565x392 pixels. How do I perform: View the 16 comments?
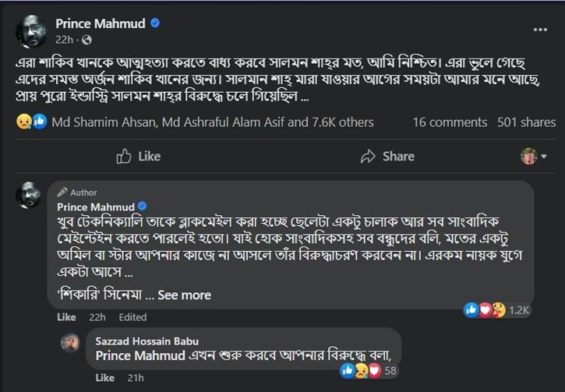450,122
